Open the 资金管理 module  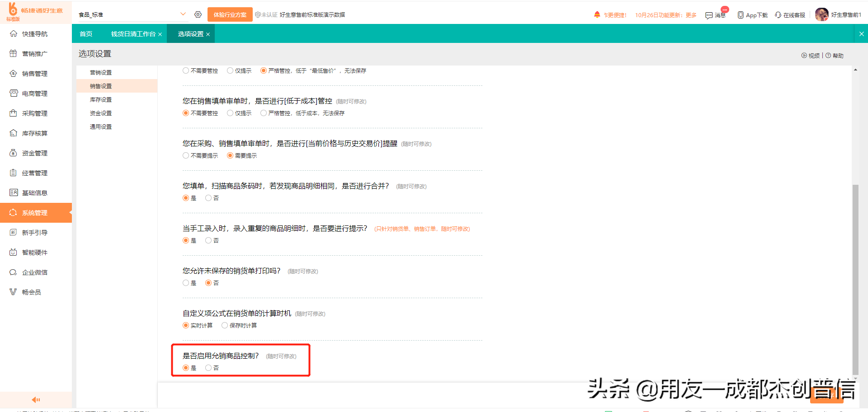pyautogui.click(x=28, y=153)
